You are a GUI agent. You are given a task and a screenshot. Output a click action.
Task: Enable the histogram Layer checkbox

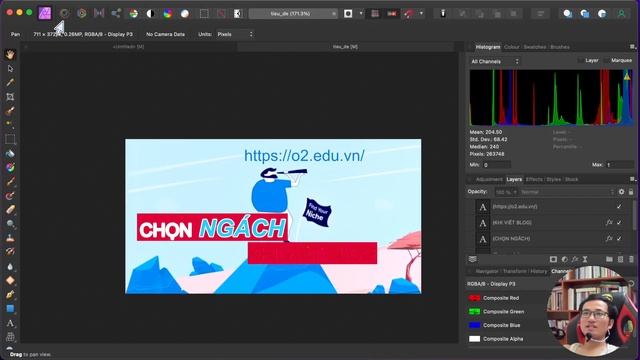[x=580, y=60]
